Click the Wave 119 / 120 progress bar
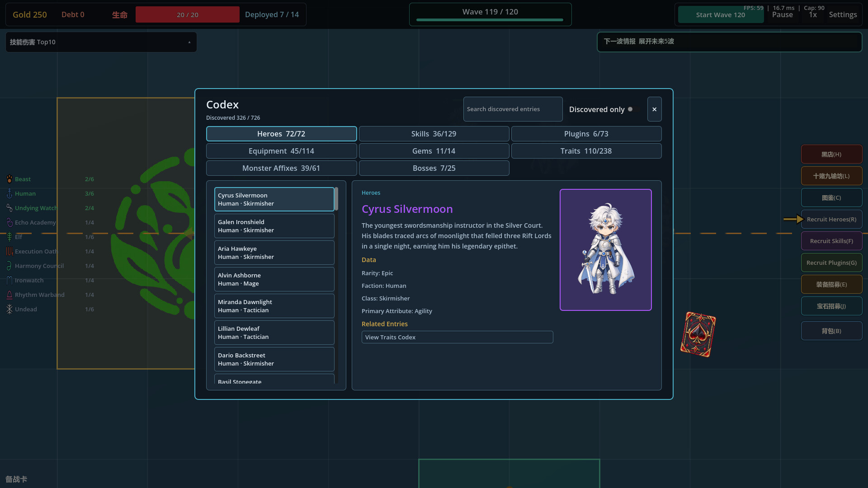Viewport: 868px width, 488px height. pyautogui.click(x=490, y=20)
